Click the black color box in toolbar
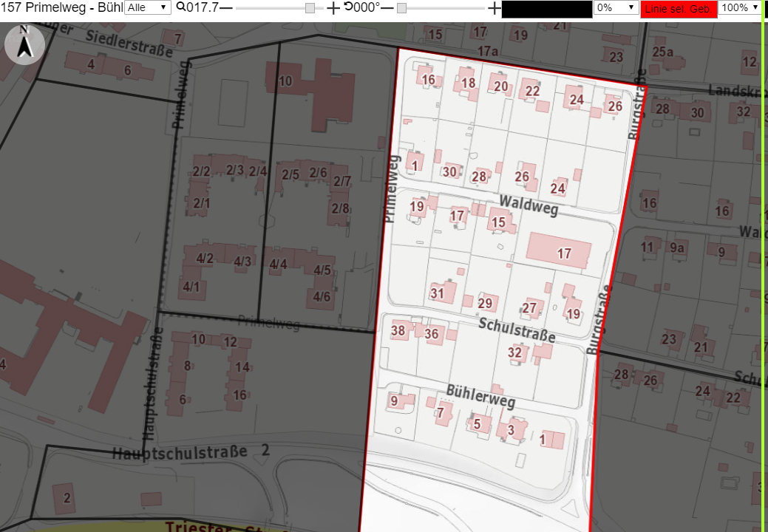768x532 pixels. click(546, 9)
